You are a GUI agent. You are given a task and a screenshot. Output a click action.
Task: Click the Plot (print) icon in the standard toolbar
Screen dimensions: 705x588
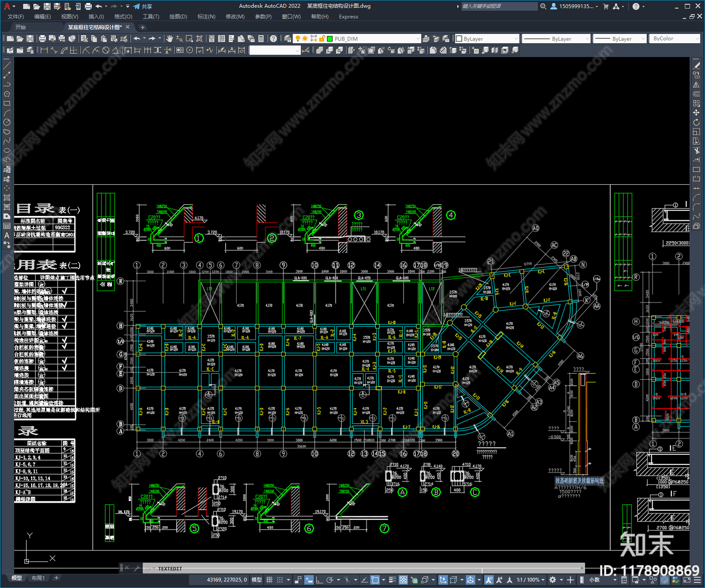pyautogui.click(x=43, y=39)
